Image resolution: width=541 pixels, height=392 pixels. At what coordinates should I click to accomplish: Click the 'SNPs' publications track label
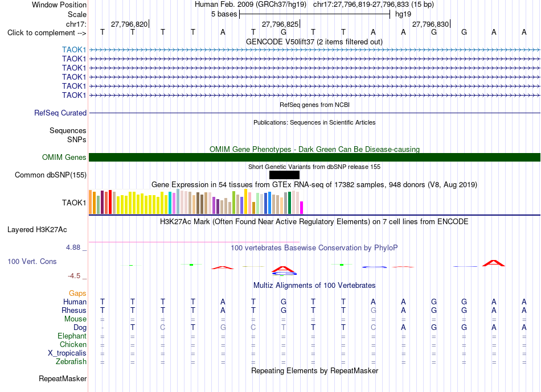pyautogui.click(x=77, y=139)
